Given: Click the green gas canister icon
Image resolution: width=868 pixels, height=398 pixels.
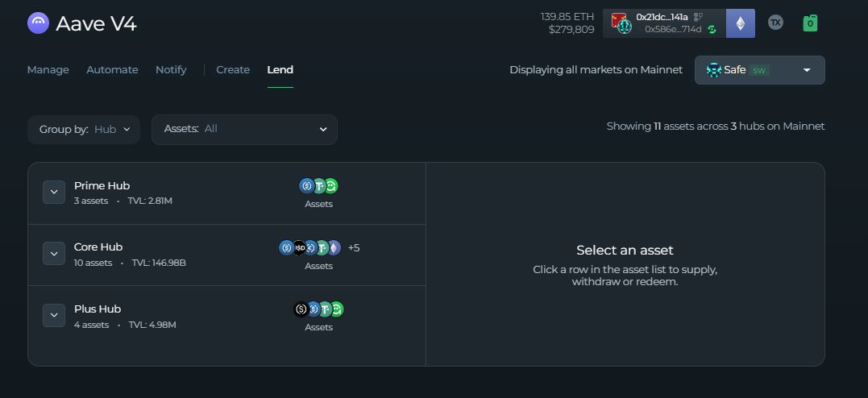Looking at the screenshot, I should coord(810,23).
